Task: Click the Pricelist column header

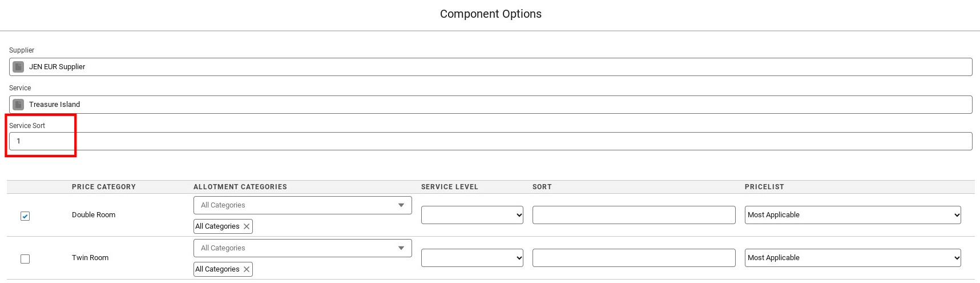Action: pyautogui.click(x=764, y=187)
